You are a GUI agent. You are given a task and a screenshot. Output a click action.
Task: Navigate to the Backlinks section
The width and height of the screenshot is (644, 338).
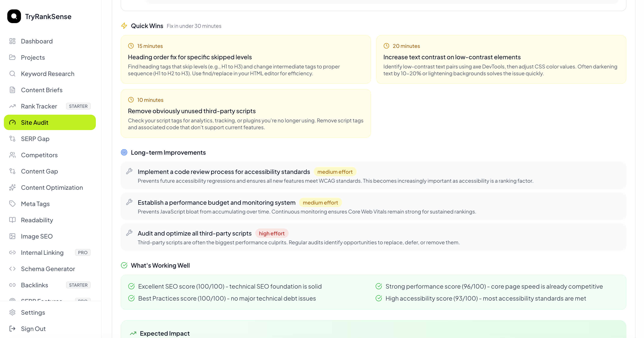(x=34, y=285)
